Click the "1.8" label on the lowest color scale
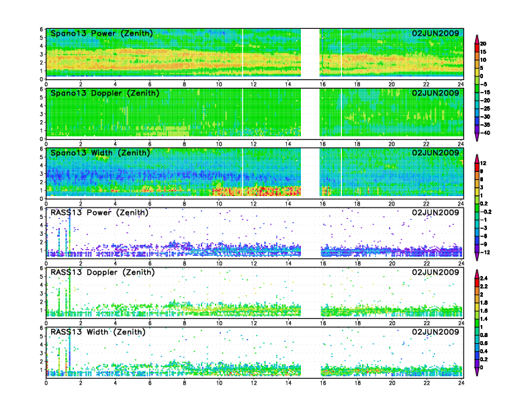The width and height of the screenshot is (532, 411). click(484, 302)
